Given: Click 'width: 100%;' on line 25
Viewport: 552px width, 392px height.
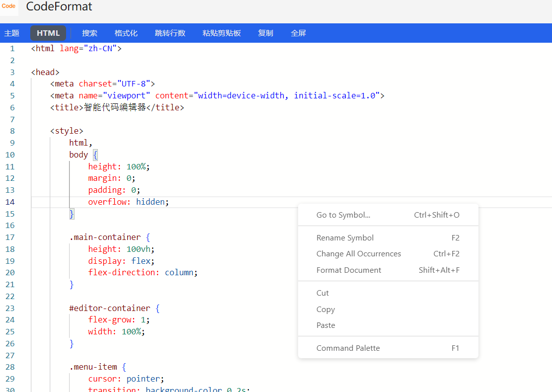Looking at the screenshot, I should pos(117,332).
